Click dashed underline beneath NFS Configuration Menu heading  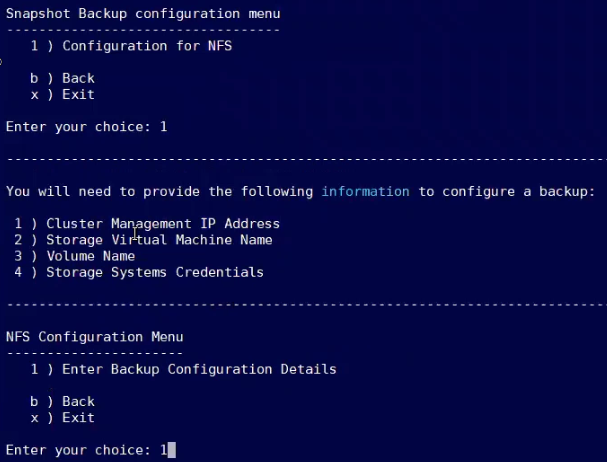94,353
